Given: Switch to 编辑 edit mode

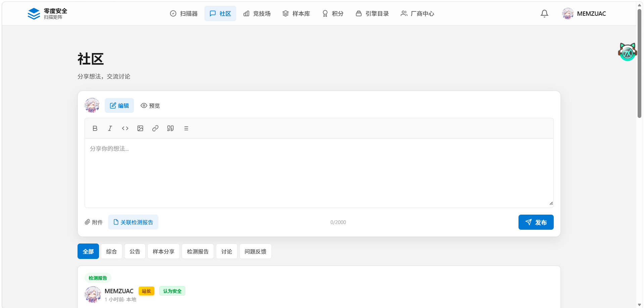Looking at the screenshot, I should click(x=119, y=105).
